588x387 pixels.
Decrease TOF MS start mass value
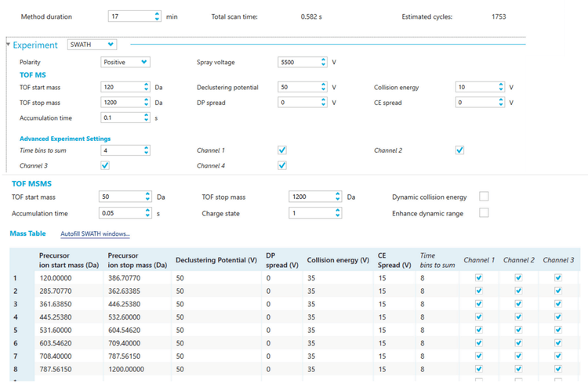[x=146, y=90]
